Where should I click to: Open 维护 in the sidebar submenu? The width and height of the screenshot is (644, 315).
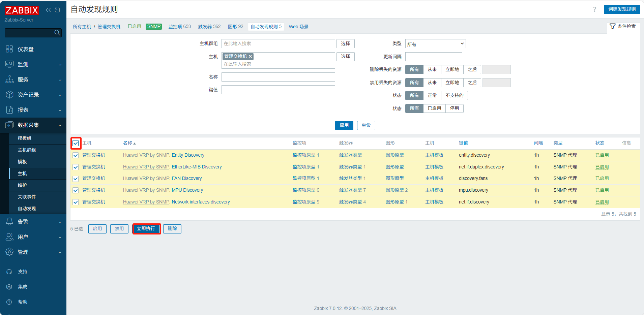[x=38, y=185]
